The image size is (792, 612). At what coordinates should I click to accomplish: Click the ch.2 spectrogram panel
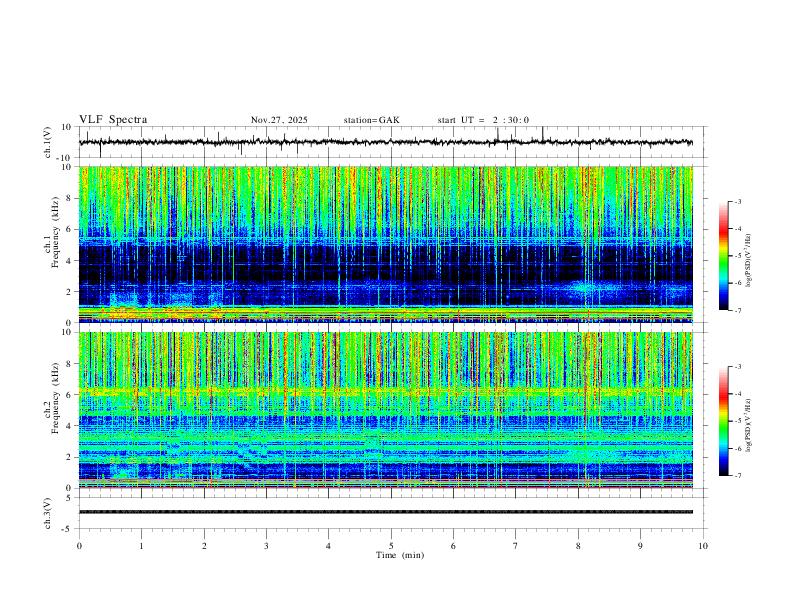point(386,410)
